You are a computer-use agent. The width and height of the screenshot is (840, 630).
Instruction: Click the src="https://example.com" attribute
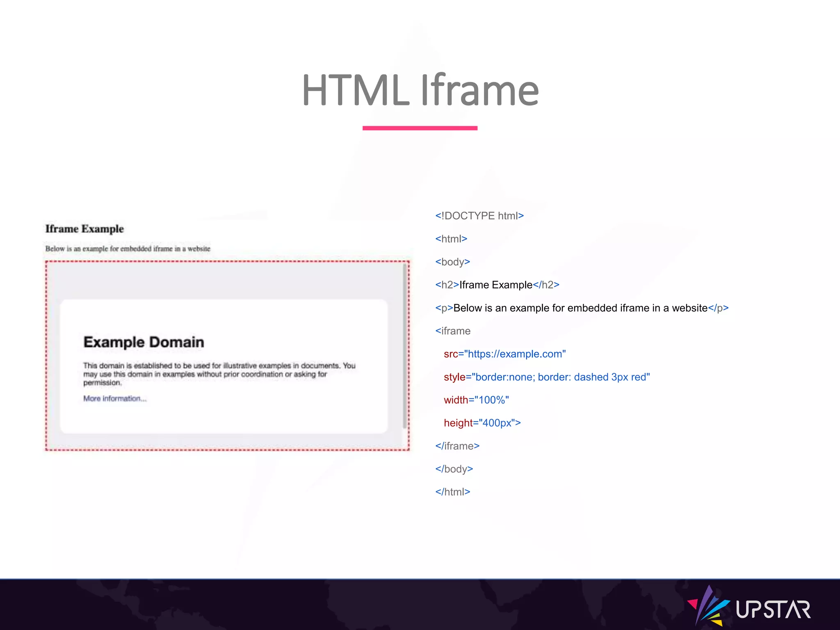point(504,354)
